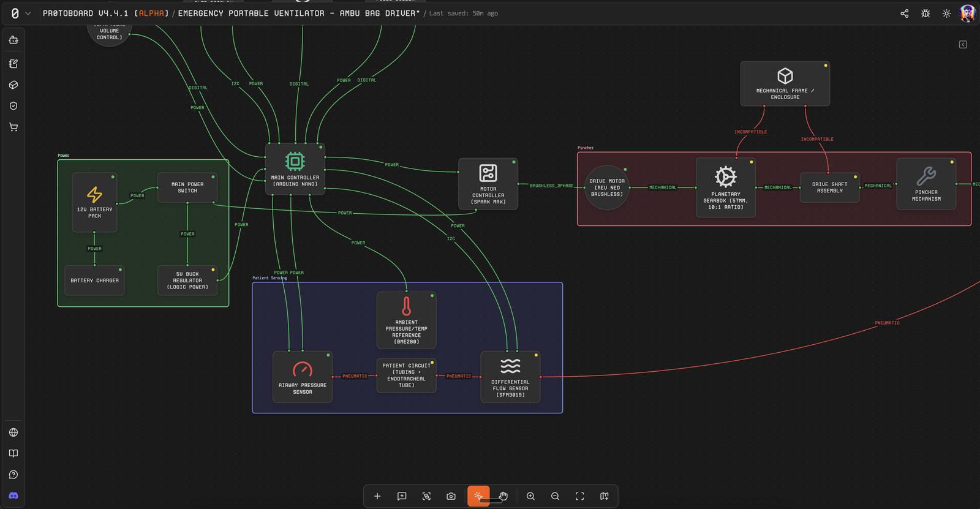Click the I2C label near flow sensor wire
This screenshot has width=980, height=509.
coord(451,239)
